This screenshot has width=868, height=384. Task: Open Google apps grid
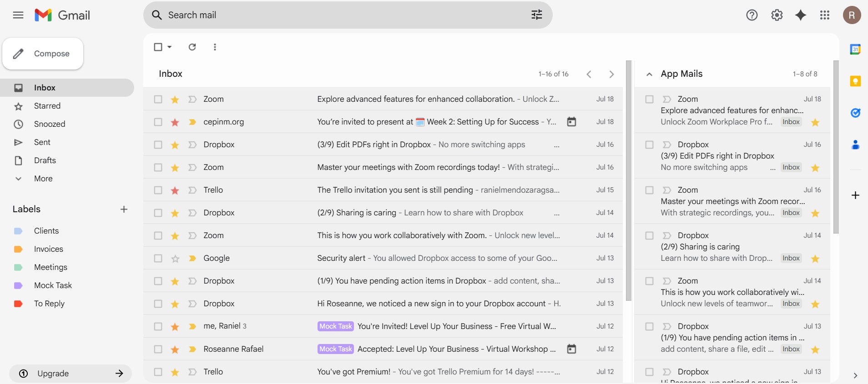pos(825,15)
